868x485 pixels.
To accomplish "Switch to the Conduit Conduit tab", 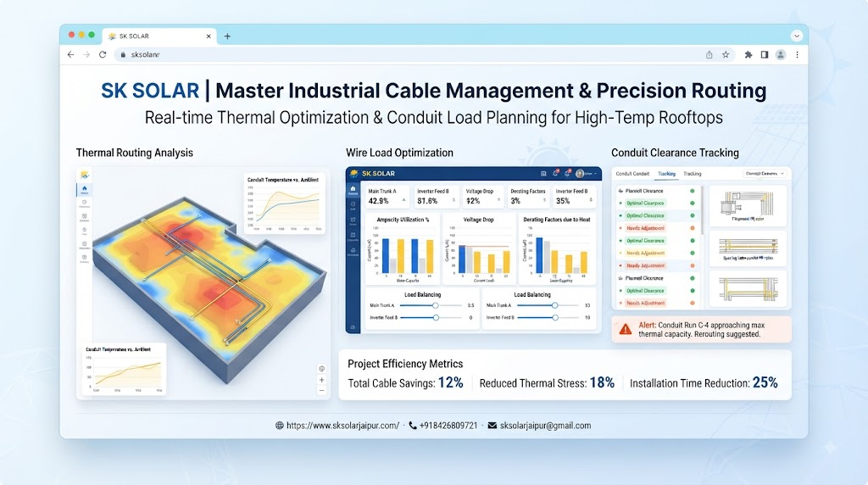I will [x=632, y=174].
